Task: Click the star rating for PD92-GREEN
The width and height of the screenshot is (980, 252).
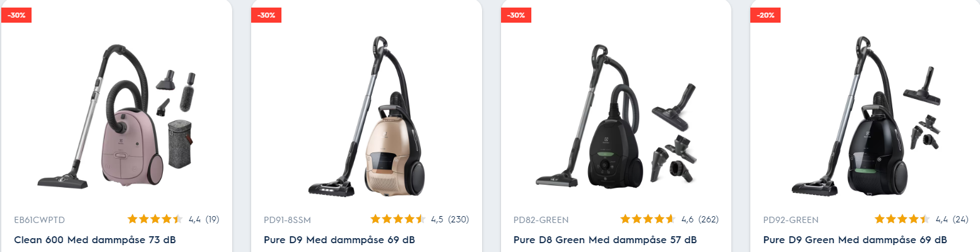Action: click(x=902, y=219)
